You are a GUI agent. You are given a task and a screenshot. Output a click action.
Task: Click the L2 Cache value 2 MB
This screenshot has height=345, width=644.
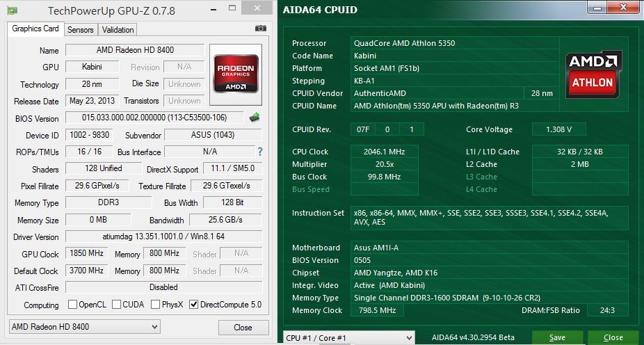coord(580,164)
